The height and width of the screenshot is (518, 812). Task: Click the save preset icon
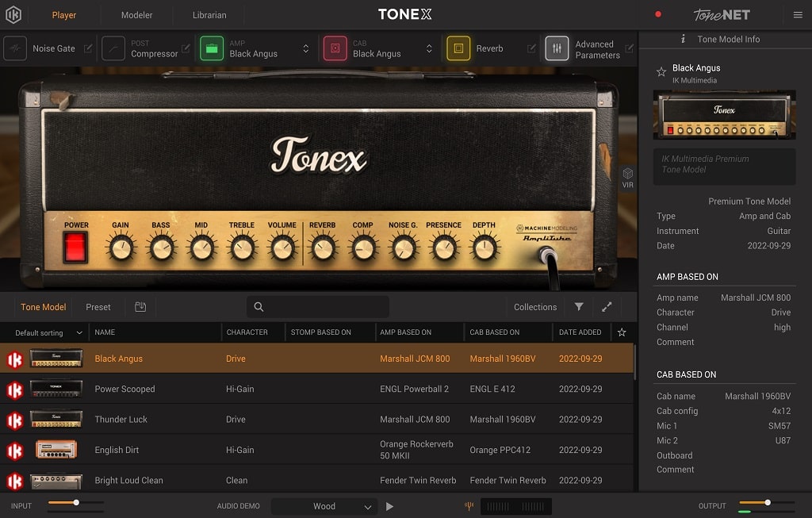140,307
